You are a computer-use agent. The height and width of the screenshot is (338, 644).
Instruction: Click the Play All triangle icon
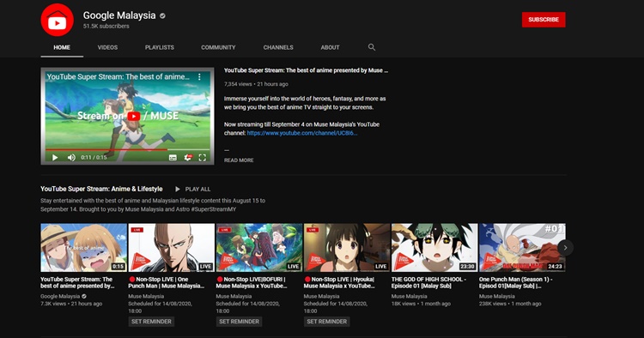pos(178,189)
